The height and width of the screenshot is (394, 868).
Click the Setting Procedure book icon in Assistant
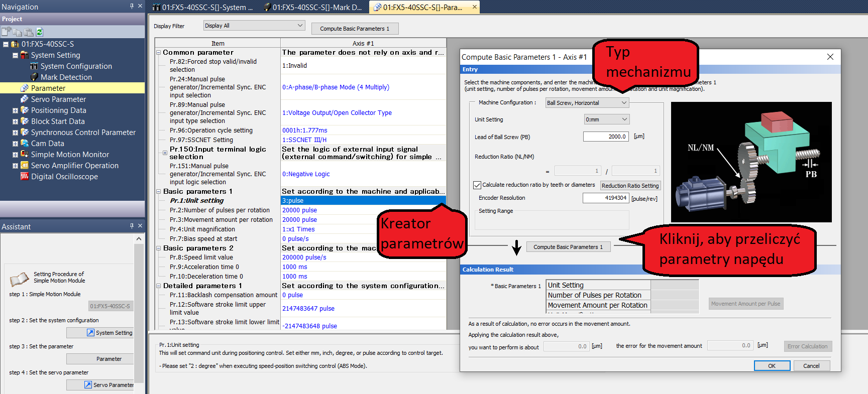coord(19,279)
